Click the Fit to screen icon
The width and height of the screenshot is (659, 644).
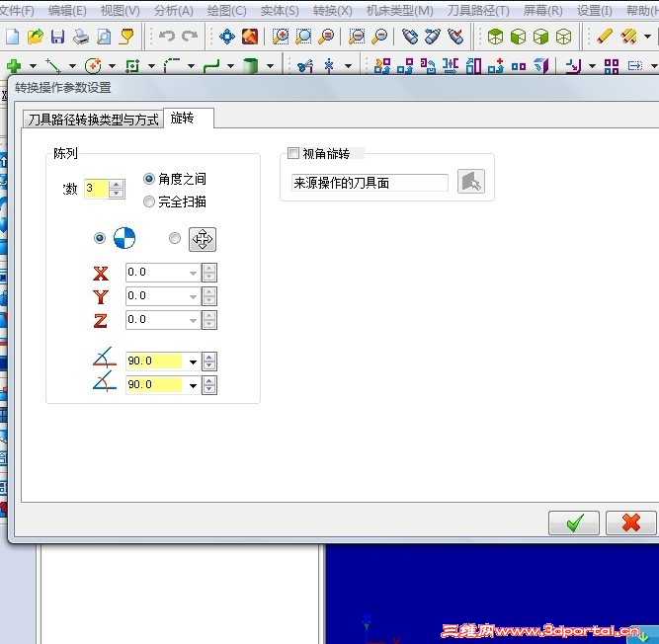[250, 37]
